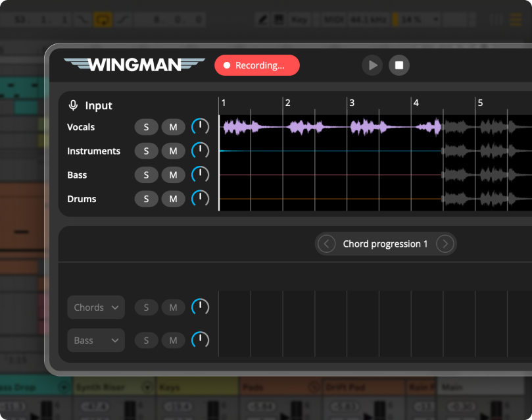The height and width of the screenshot is (420, 532).
Task: Go to next chord progression
Action: pyautogui.click(x=445, y=244)
